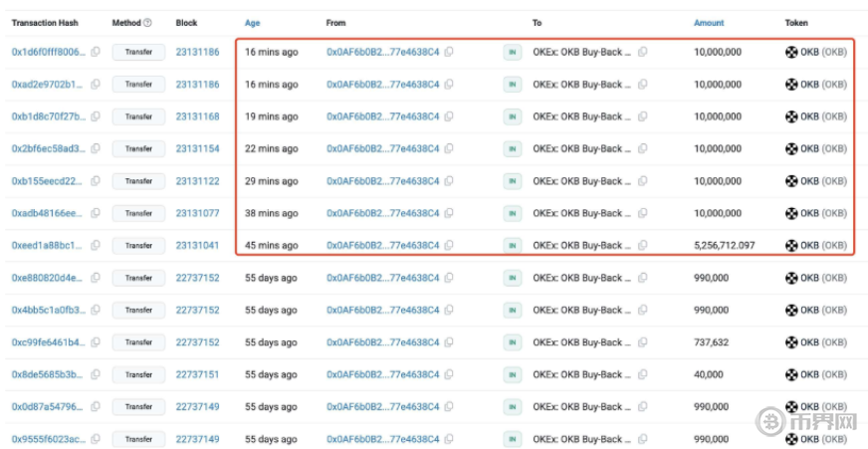Click IN badge in 22 mins ago row
Image resolution: width=868 pixels, height=449 pixels.
coord(513,149)
